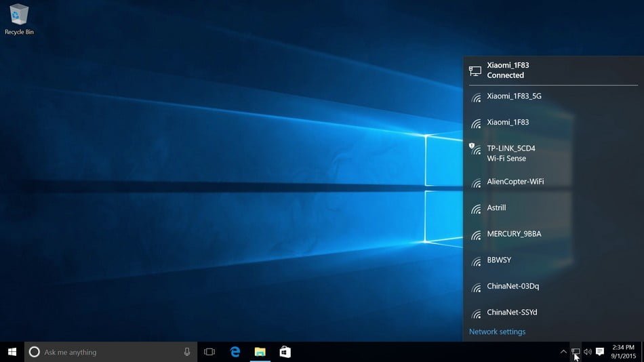Click the Wi-Fi signal icon for ChinaNet-SSYd
The width and height of the screenshot is (644, 362).
(476, 314)
